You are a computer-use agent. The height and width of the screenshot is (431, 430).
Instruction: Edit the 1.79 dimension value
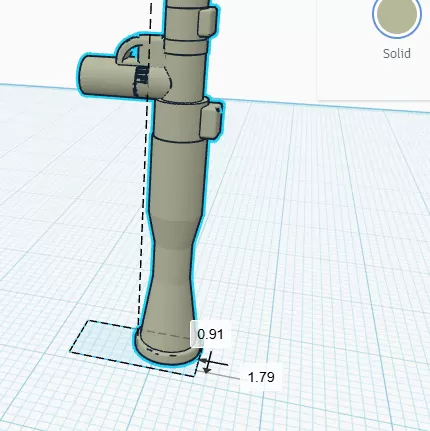pos(261,377)
